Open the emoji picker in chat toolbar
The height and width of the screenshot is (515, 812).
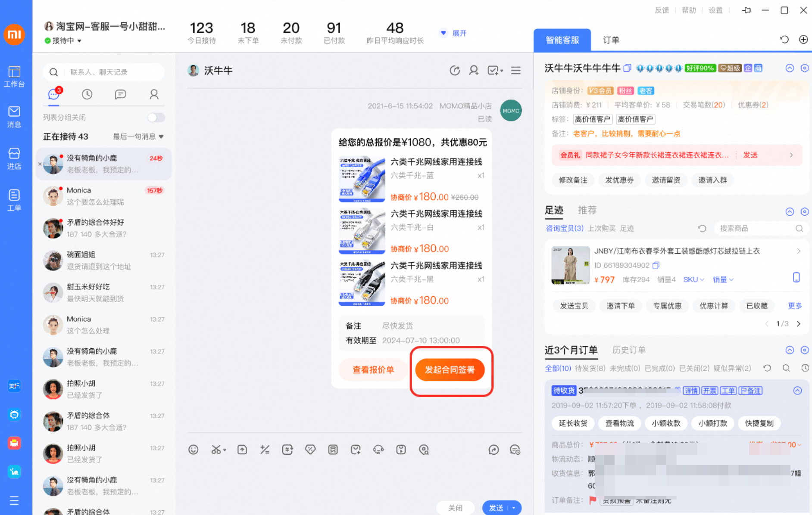pos(194,450)
